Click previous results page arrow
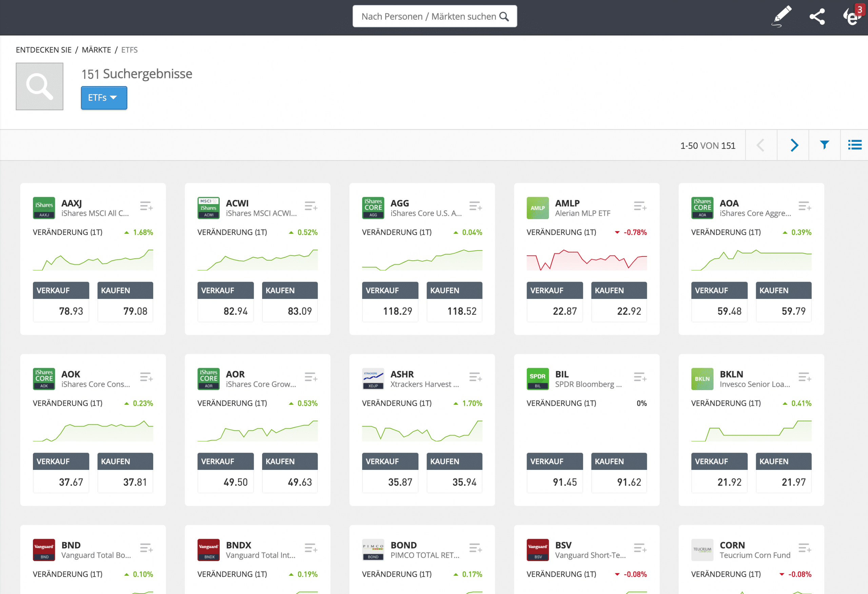The height and width of the screenshot is (594, 868). [761, 145]
